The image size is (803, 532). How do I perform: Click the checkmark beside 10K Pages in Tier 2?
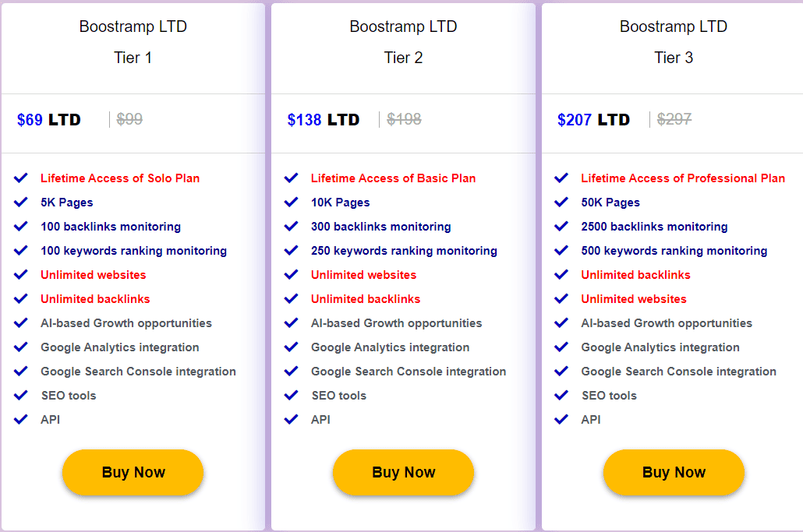pyautogui.click(x=292, y=202)
